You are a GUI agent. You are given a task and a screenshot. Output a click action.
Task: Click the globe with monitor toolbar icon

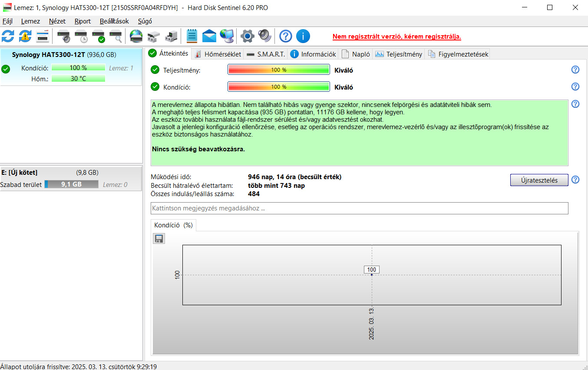[227, 36]
